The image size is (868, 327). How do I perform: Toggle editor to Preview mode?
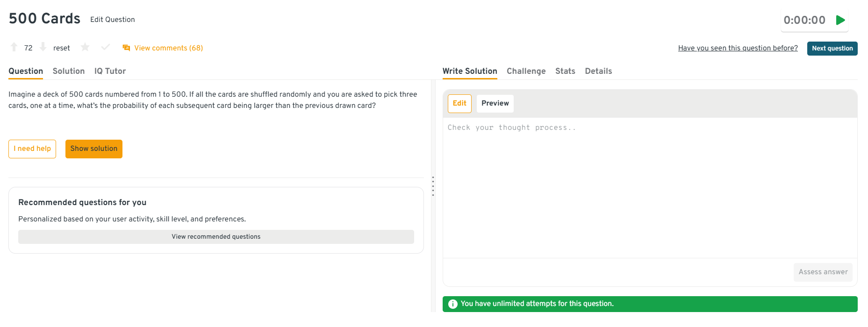coord(495,103)
